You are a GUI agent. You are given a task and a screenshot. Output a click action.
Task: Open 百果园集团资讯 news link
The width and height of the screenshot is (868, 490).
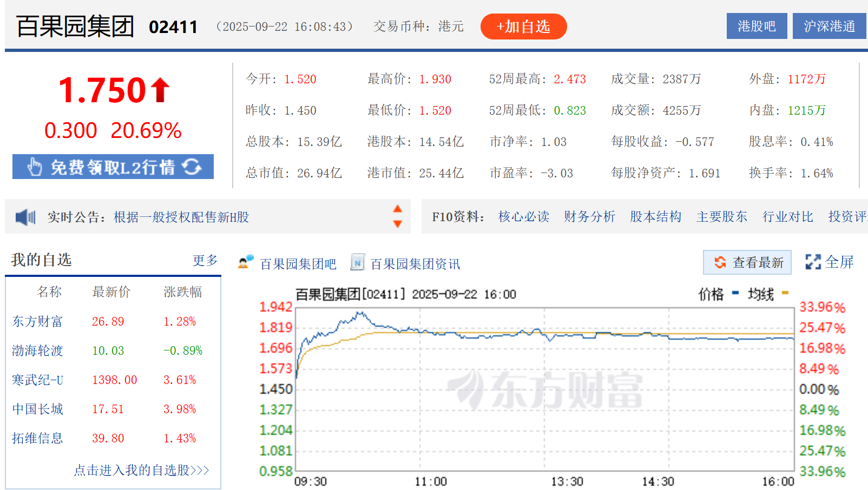415,264
